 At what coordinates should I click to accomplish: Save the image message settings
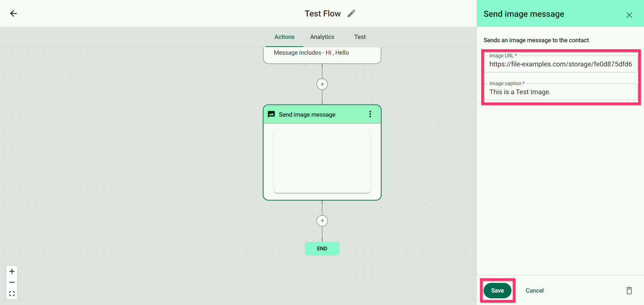[x=497, y=291]
